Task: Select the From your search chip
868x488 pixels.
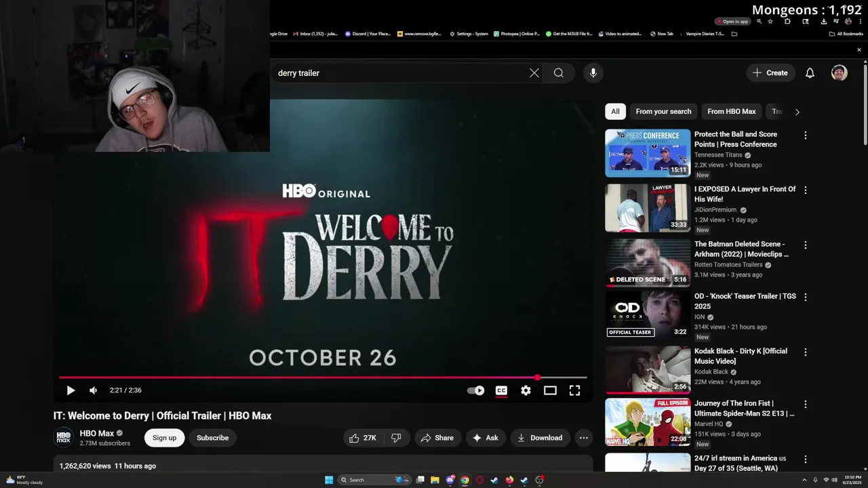Action: tap(663, 112)
